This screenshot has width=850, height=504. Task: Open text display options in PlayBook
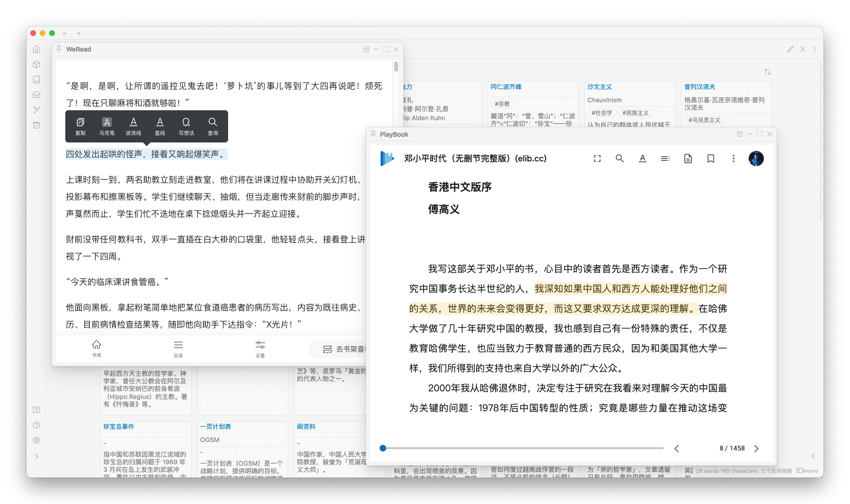[x=642, y=159]
